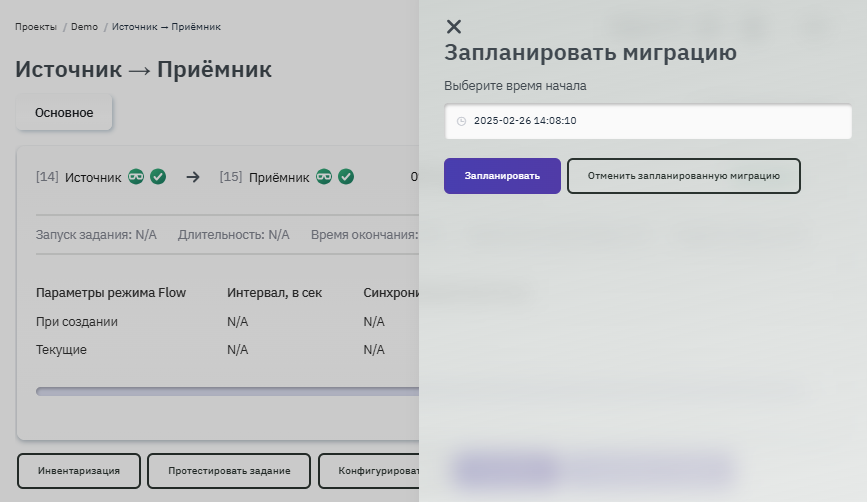Image resolution: width=867 pixels, height=502 pixels.
Task: Click Отменить запланированную миграцию
Action: pos(683,176)
